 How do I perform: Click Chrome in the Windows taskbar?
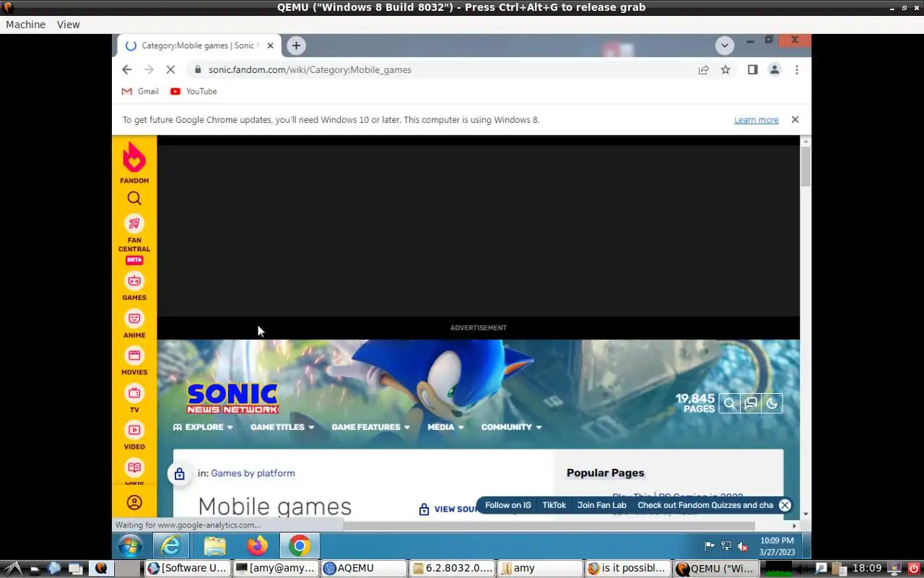tap(300, 545)
